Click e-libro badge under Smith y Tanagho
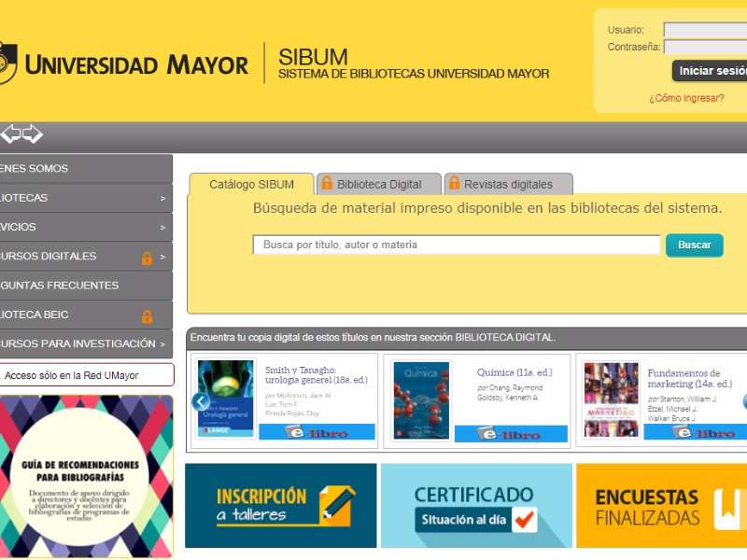The height and width of the screenshot is (560, 747). [x=317, y=432]
